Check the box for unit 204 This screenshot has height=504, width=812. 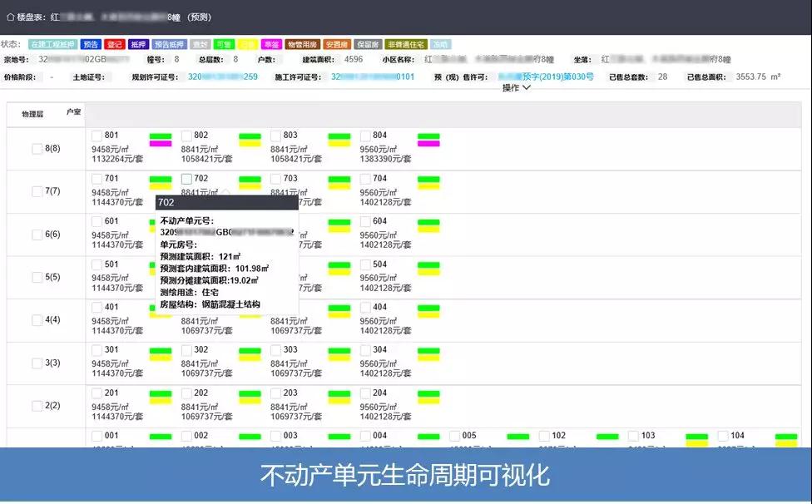point(364,393)
